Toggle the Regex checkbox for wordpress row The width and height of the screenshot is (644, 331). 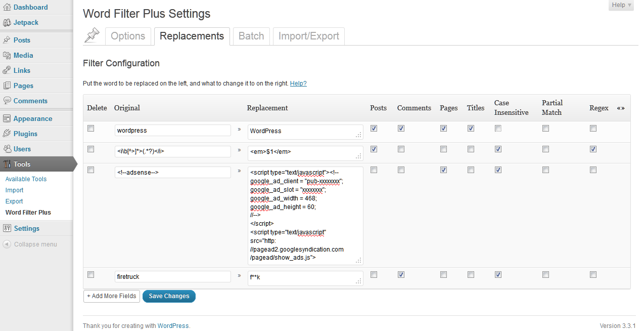pos(593,129)
